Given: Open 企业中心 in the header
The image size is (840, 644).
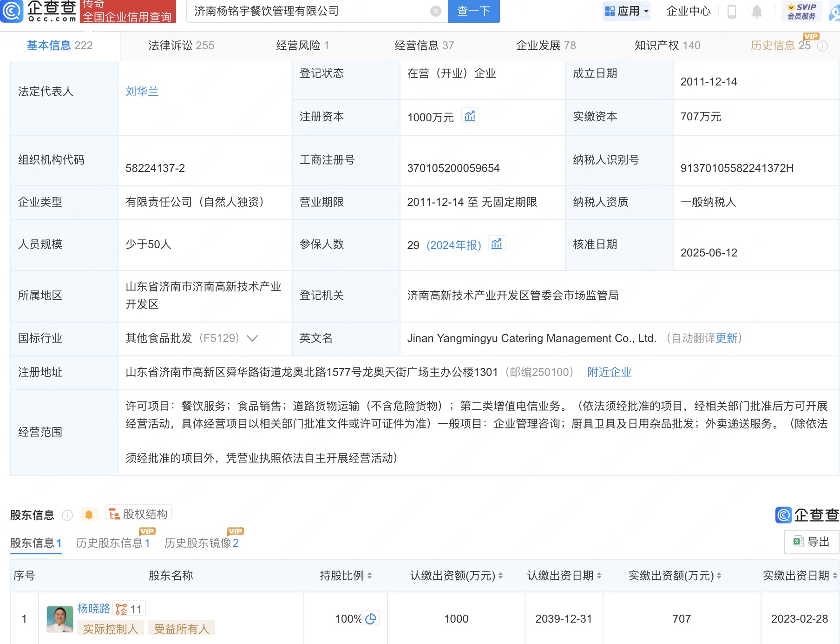Looking at the screenshot, I should pyautogui.click(x=689, y=11).
